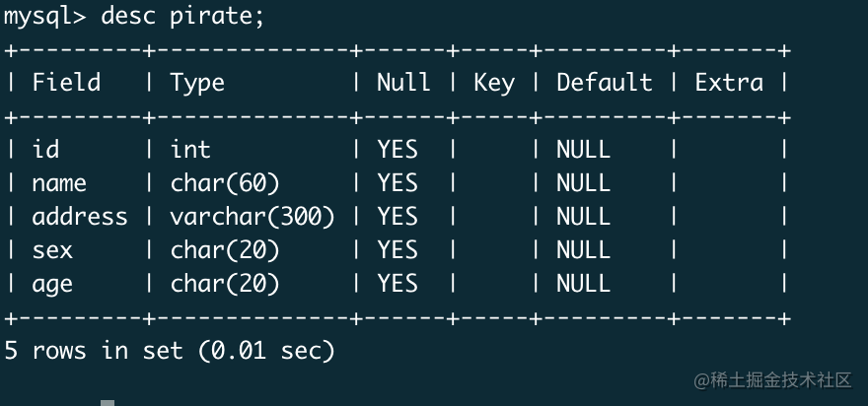Click the terminal cursor block at bottom
Screen dimensions: 868x406
[108, 403]
